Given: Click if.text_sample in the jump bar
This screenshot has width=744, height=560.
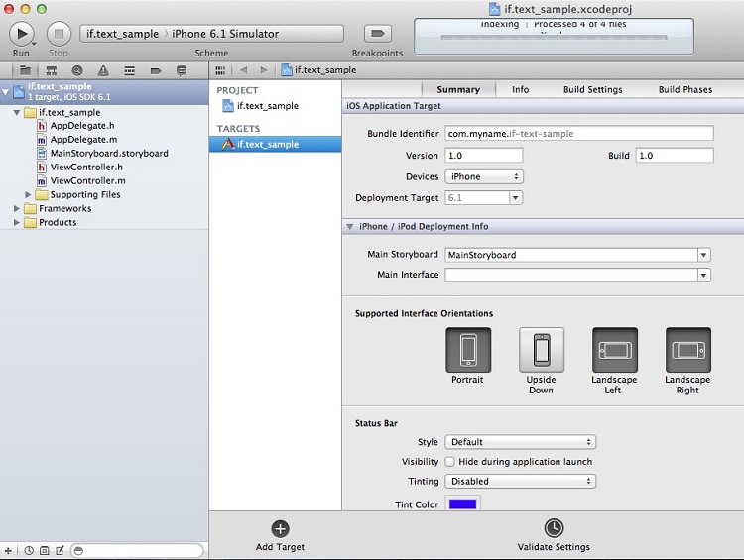Looking at the screenshot, I should pos(318,70).
